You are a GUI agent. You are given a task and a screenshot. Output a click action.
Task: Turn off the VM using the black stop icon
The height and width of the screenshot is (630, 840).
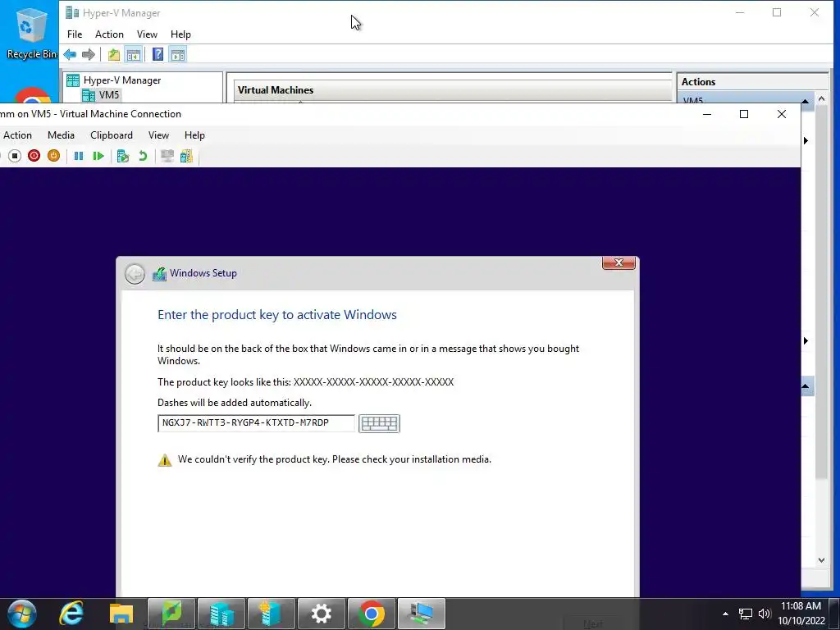(15, 156)
